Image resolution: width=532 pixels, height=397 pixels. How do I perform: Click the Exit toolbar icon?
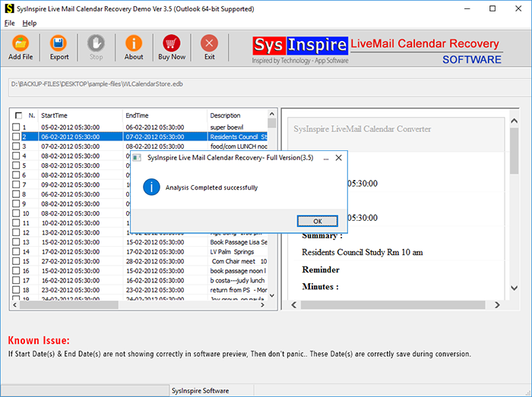tap(209, 47)
